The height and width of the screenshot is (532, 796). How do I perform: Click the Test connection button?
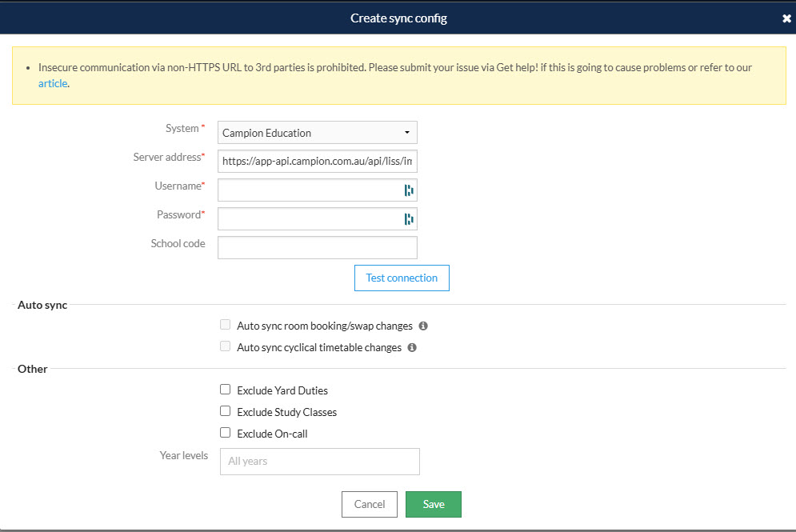point(402,278)
